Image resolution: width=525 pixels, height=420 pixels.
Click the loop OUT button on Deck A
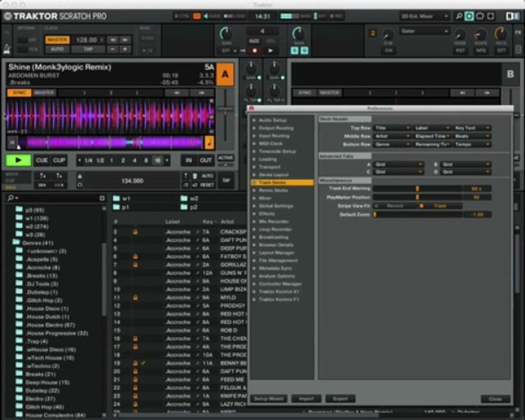coord(205,160)
